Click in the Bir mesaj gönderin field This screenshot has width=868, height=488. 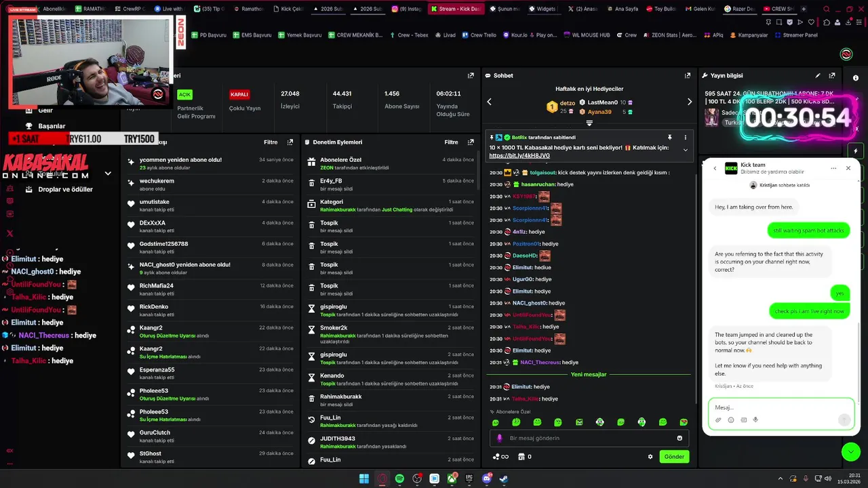click(590, 438)
